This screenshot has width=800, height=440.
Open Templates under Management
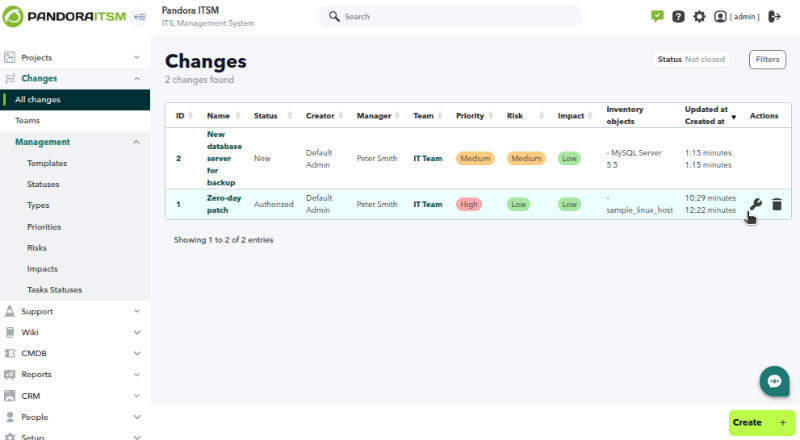[x=47, y=163]
